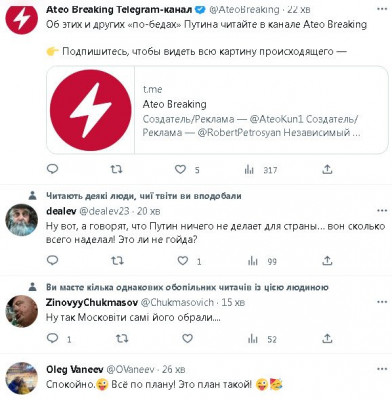Open the @Chukmasovich profile handle
The image size is (392, 400).
(x=177, y=302)
